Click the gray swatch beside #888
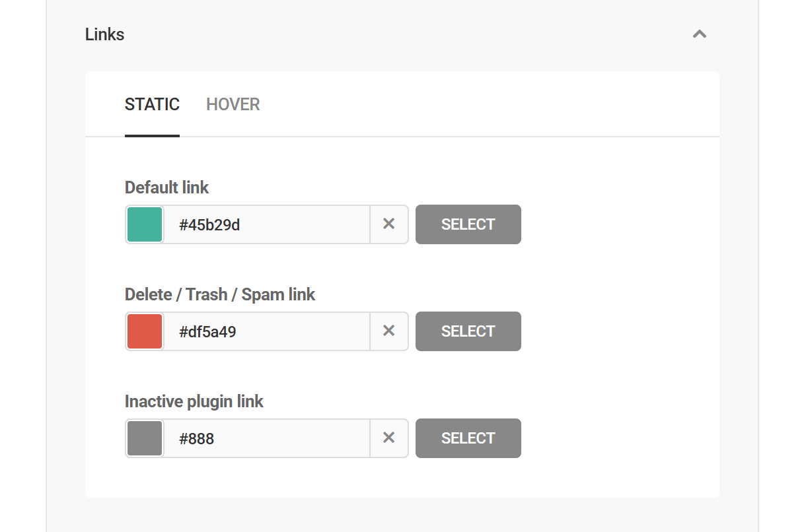The image size is (806, 532). coord(144,438)
